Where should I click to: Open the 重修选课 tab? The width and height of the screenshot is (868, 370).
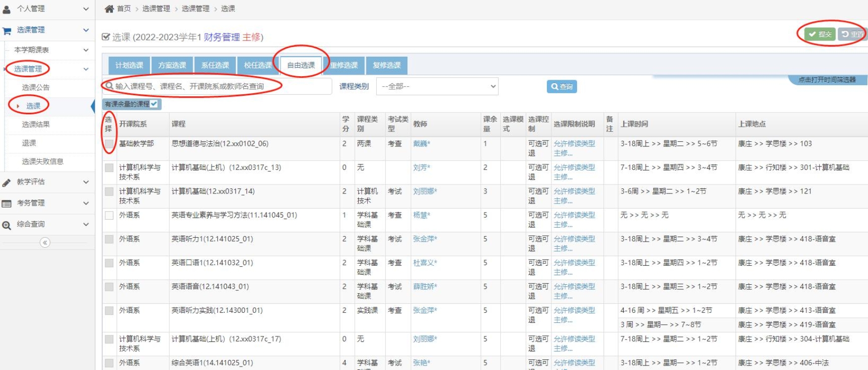click(344, 65)
